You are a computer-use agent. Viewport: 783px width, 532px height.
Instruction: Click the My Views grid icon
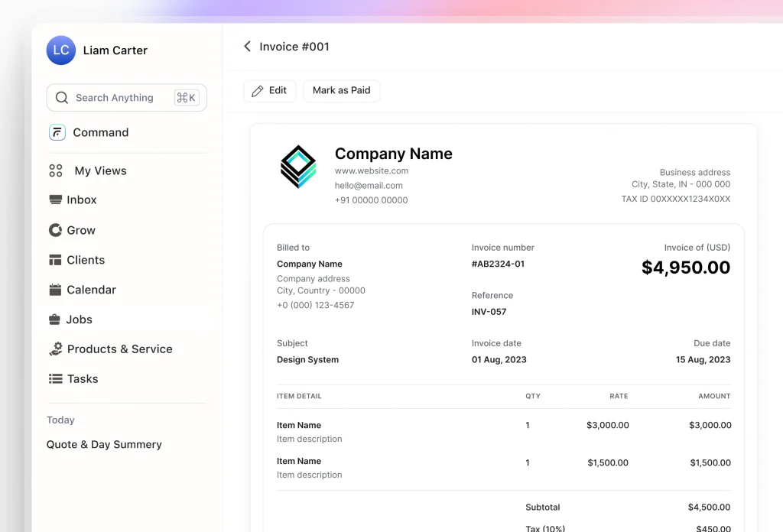55,170
